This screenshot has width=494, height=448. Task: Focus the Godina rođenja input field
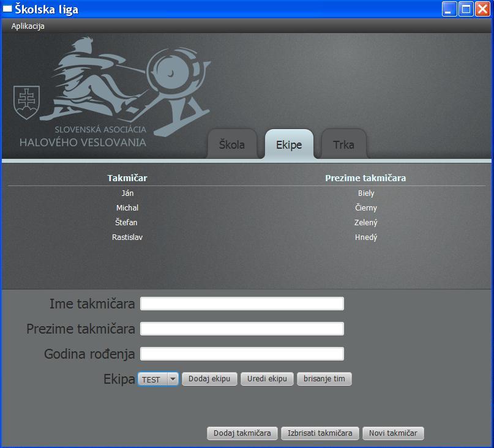click(x=242, y=354)
